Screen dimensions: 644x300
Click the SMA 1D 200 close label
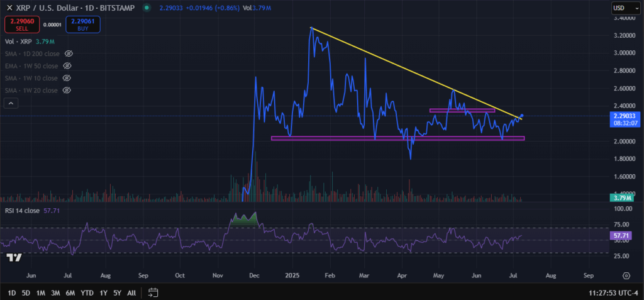tap(33, 54)
